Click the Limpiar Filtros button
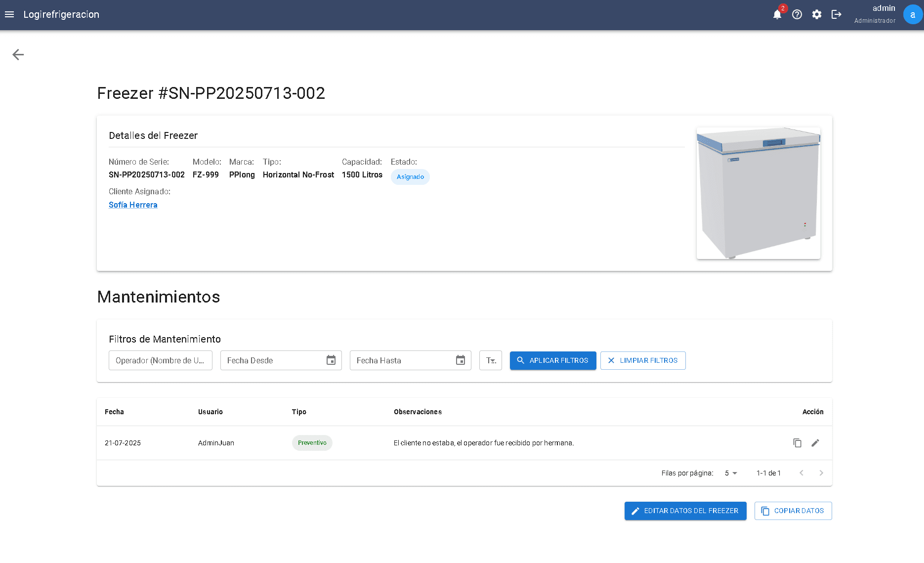Viewport: 924px width, 563px height. click(x=643, y=360)
